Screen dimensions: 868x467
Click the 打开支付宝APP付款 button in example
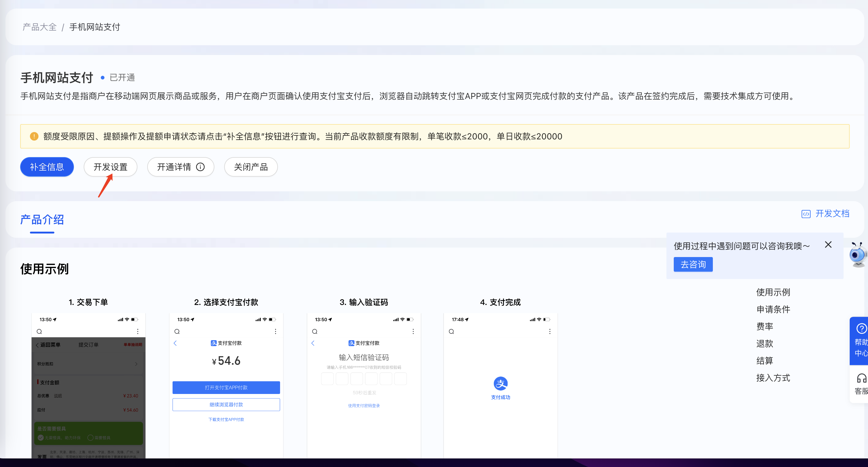[226, 388]
